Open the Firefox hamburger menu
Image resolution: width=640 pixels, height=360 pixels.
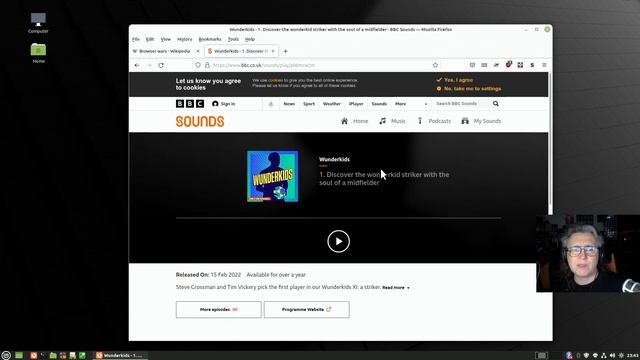pos(544,65)
